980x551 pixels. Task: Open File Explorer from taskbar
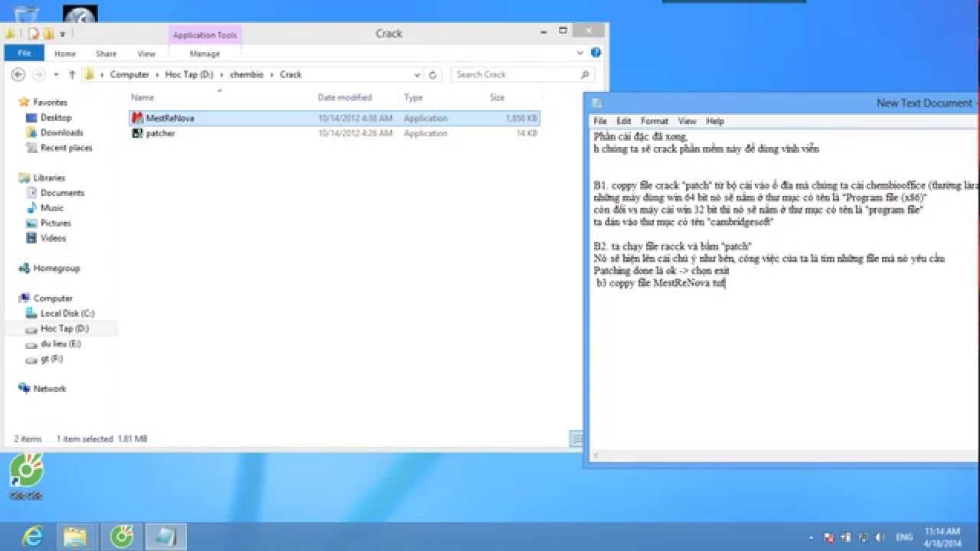click(77, 537)
